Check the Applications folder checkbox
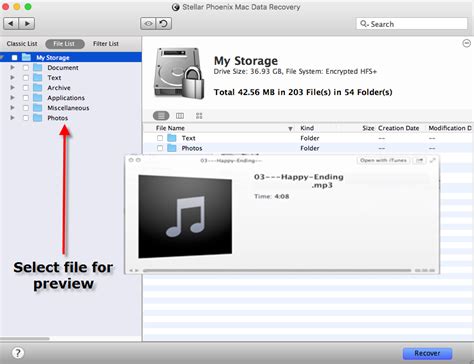The height and width of the screenshot is (364, 474). tap(26, 98)
